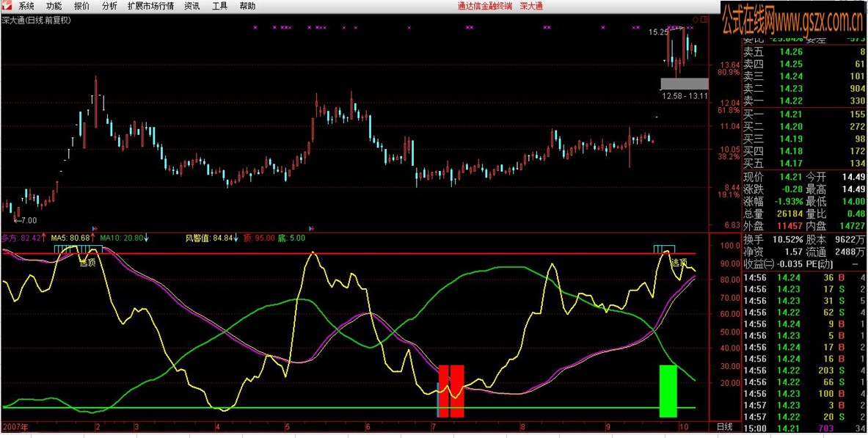
Task: Click the 现价 14.21 value
Action: coord(790,178)
